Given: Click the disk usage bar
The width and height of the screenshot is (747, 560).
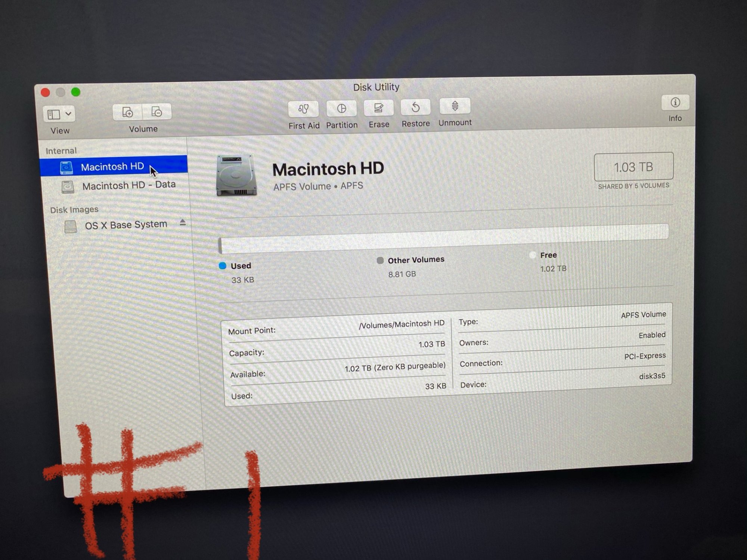Looking at the screenshot, I should point(443,238).
